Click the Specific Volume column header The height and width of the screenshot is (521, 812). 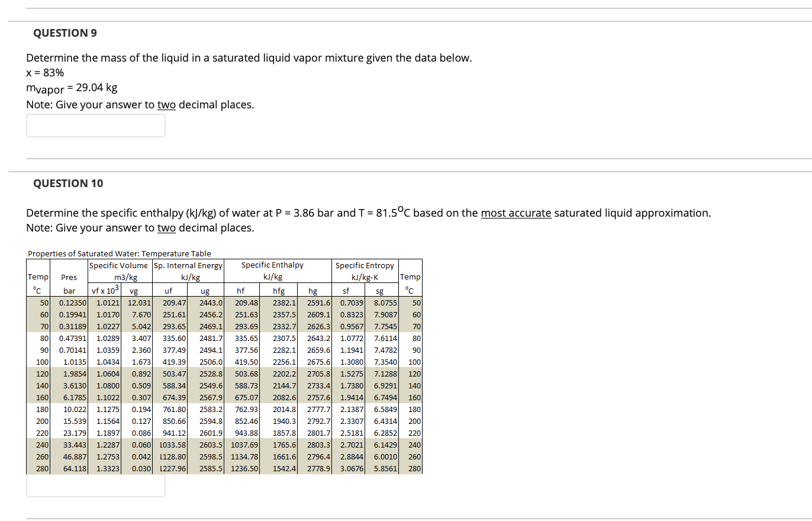point(120,265)
